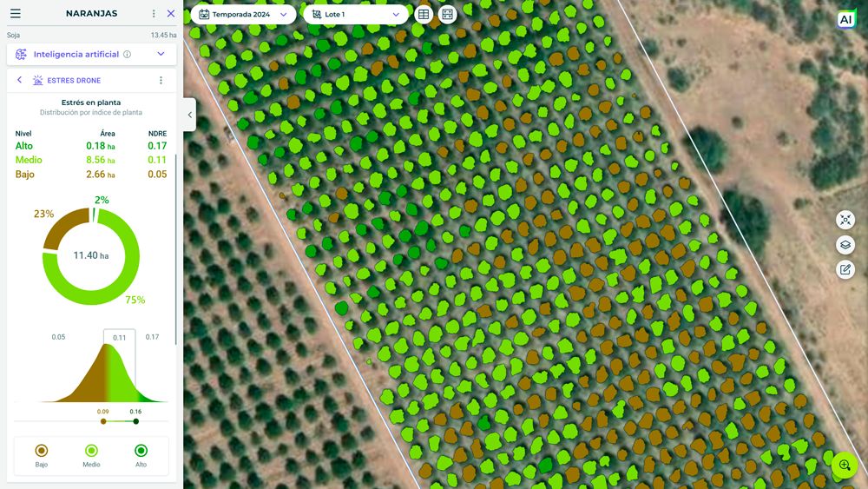Open the Lote 1 dropdown
This screenshot has height=489, width=868.
point(355,14)
